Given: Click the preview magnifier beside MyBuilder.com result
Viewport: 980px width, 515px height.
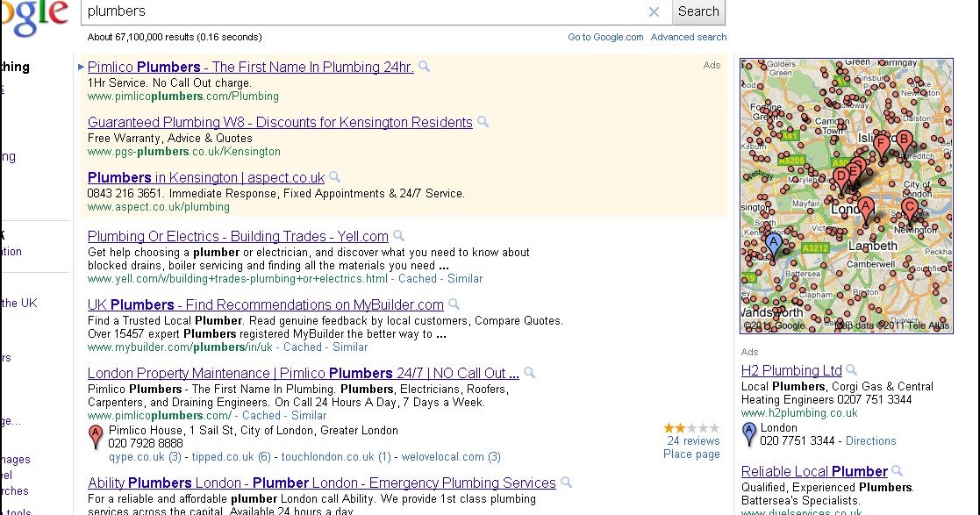Looking at the screenshot, I should (454, 304).
